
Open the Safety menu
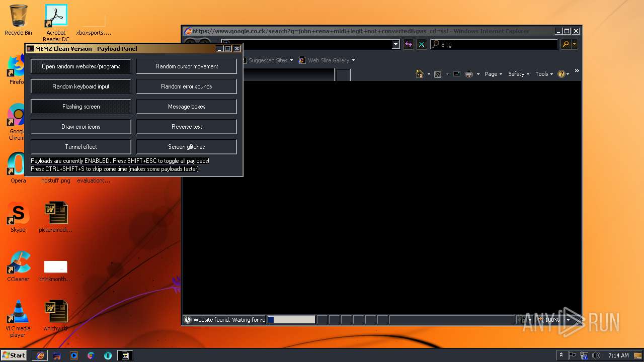point(519,74)
